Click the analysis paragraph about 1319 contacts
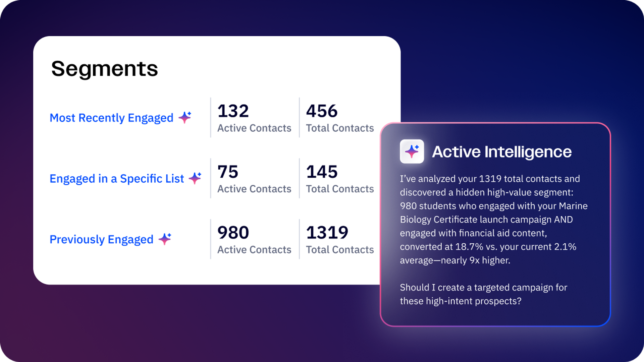The height and width of the screenshot is (362, 644). click(x=493, y=219)
